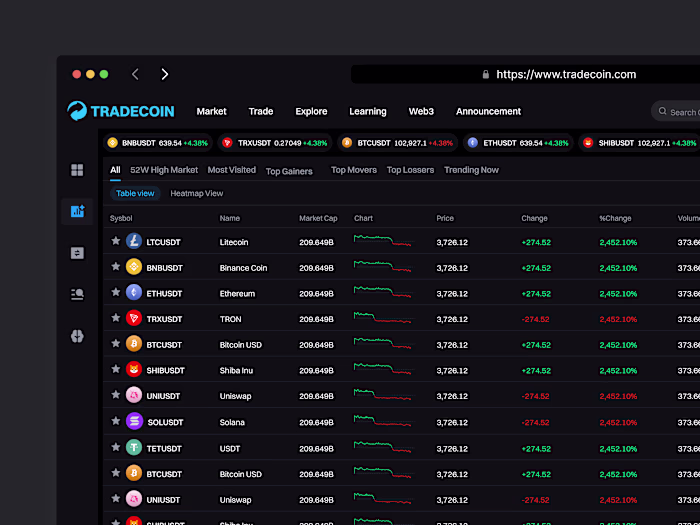Viewport: 700px width, 525px height.
Task: Switch to Top Movers tab
Action: coord(354,170)
